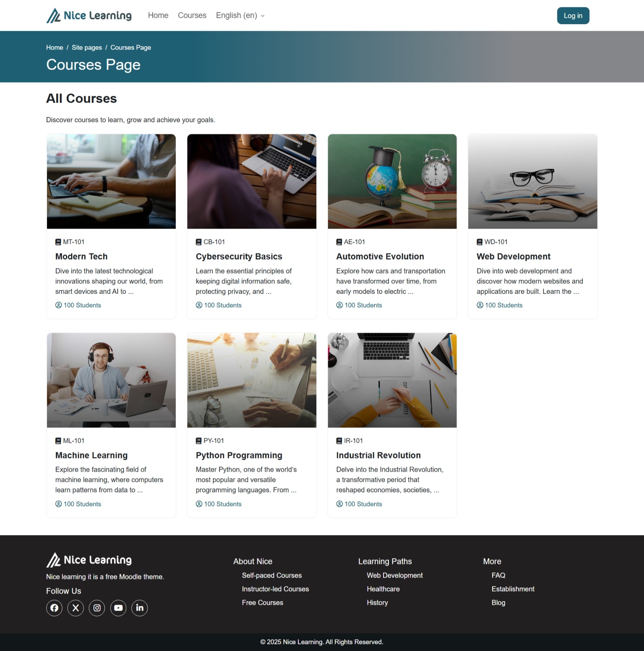Image resolution: width=644 pixels, height=651 pixels.
Task: Open the Courses menu item
Action: pyautogui.click(x=192, y=15)
